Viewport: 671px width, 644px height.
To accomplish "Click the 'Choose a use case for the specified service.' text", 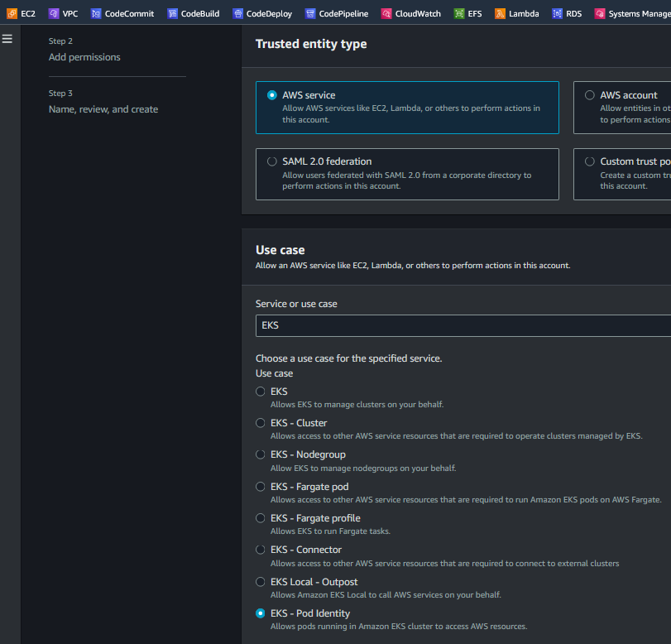I will [349, 358].
